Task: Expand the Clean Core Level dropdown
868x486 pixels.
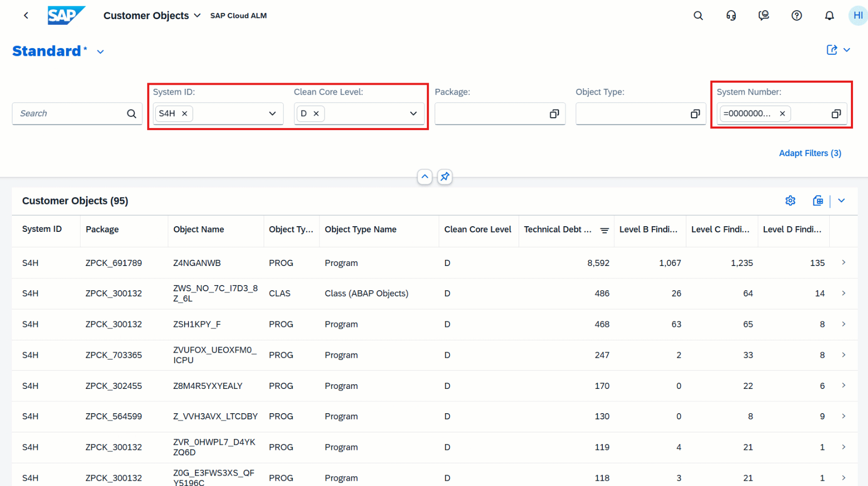Action: pyautogui.click(x=413, y=114)
